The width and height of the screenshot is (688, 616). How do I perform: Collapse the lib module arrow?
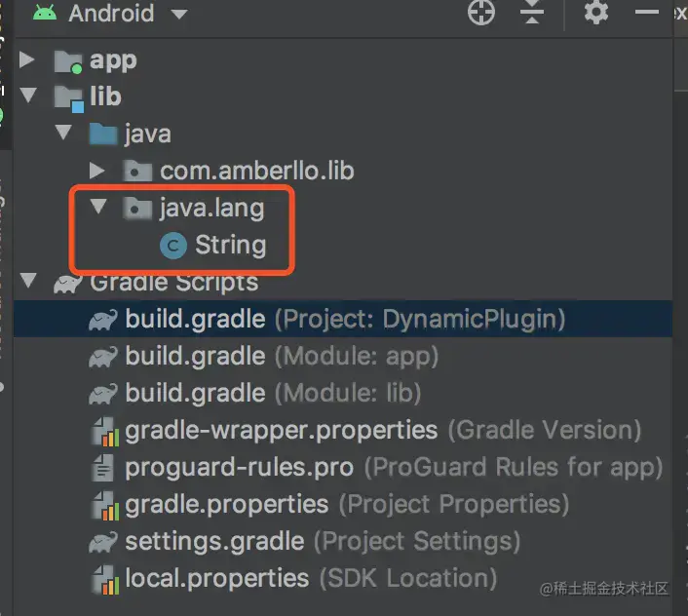coord(27,95)
